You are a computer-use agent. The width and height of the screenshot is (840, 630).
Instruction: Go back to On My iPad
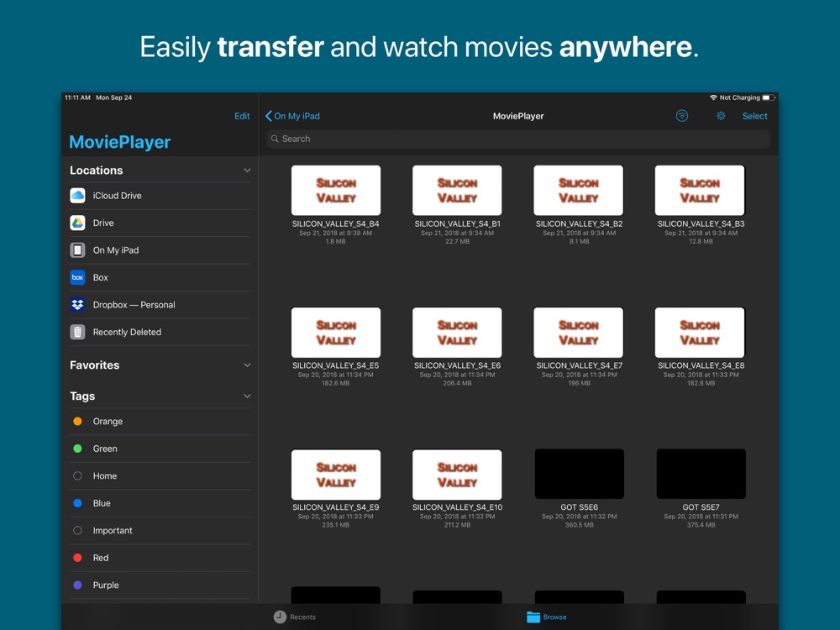(292, 116)
